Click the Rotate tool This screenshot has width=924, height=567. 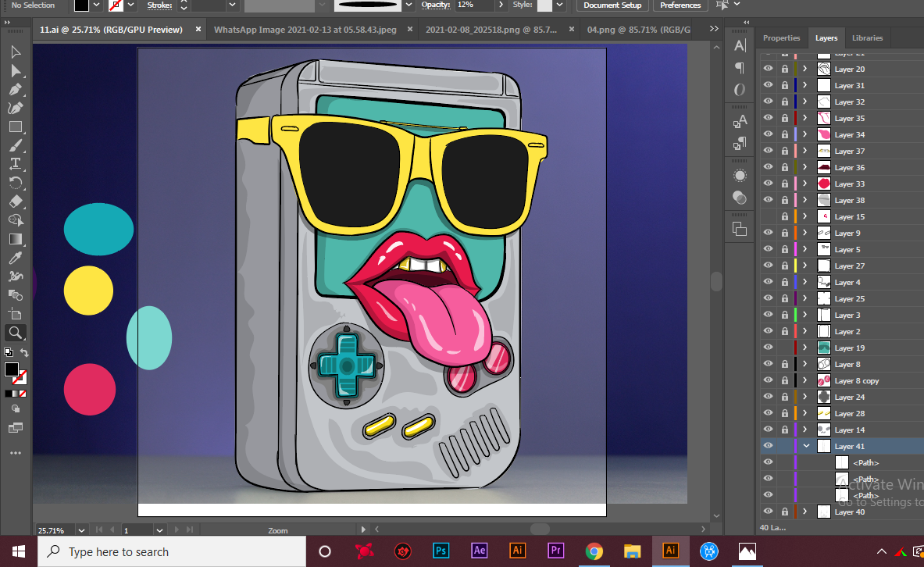pyautogui.click(x=15, y=183)
